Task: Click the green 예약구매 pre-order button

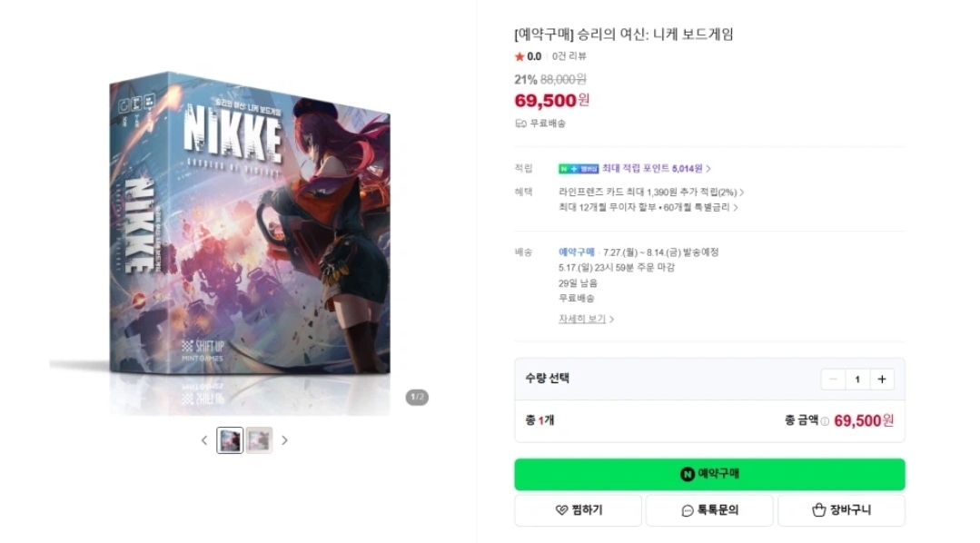Action: [709, 474]
